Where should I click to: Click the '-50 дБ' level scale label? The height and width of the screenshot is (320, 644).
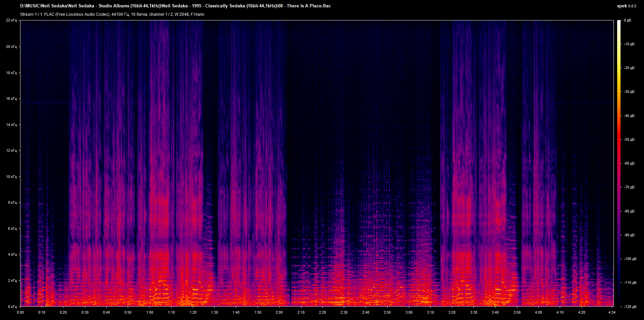[x=629, y=140]
